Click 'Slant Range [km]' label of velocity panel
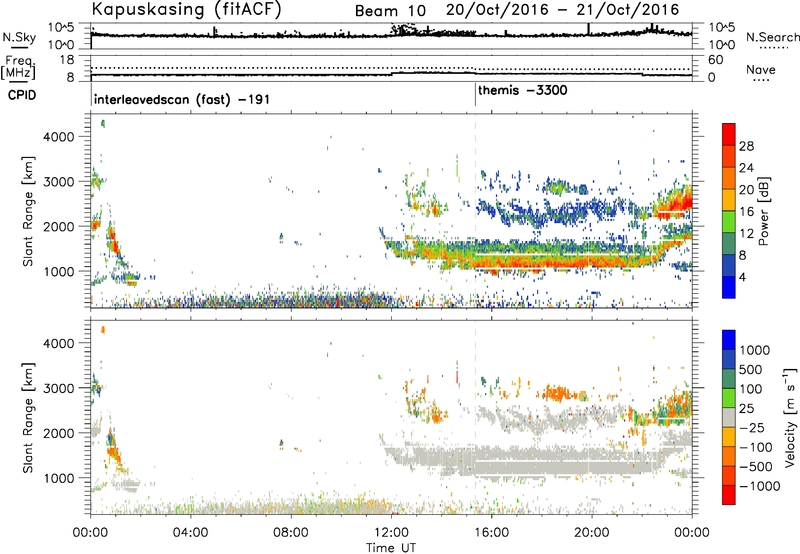Viewport: 800px width, 554px height. tap(28, 417)
